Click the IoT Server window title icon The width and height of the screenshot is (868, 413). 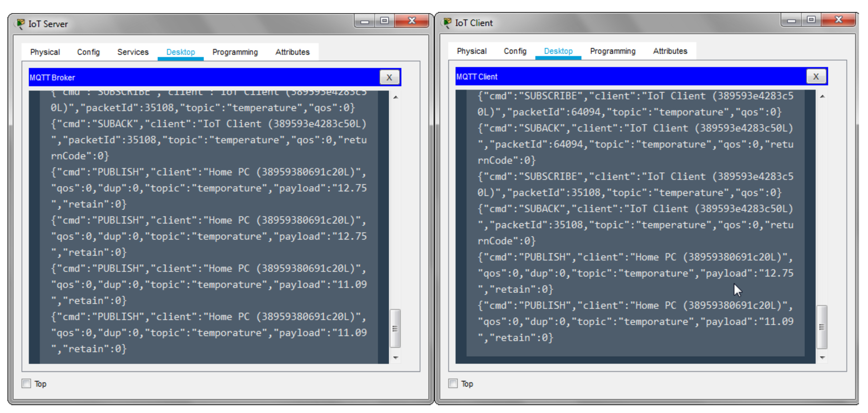(x=21, y=24)
